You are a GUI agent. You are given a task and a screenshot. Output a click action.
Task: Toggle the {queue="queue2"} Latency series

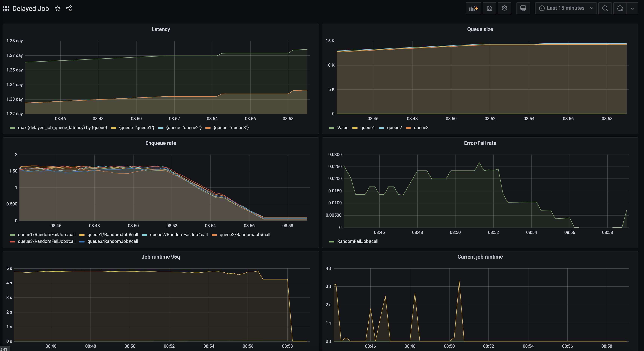[x=184, y=128]
